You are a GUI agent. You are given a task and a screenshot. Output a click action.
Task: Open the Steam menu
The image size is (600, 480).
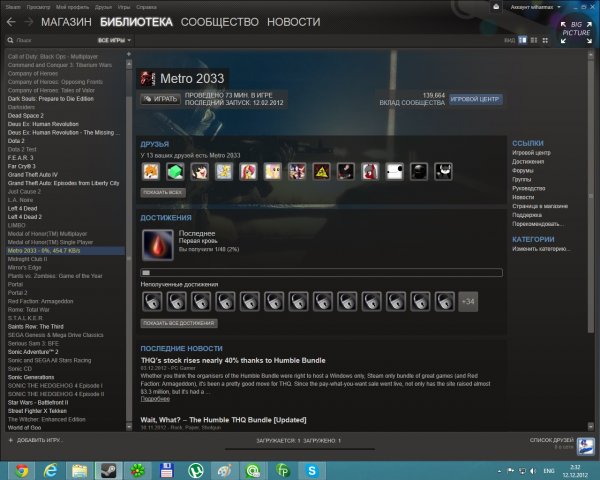[x=13, y=7]
